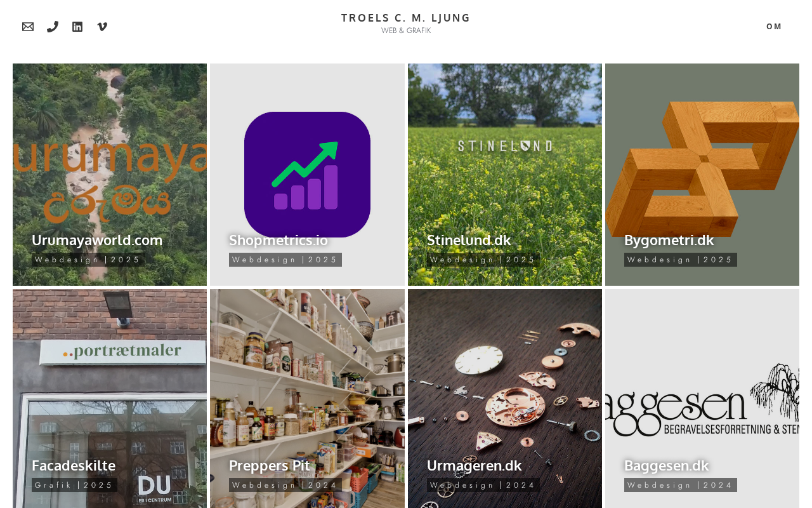Click the Grafik 2025 tag under Facadeskilte
This screenshot has width=812, height=508.
pos(74,485)
